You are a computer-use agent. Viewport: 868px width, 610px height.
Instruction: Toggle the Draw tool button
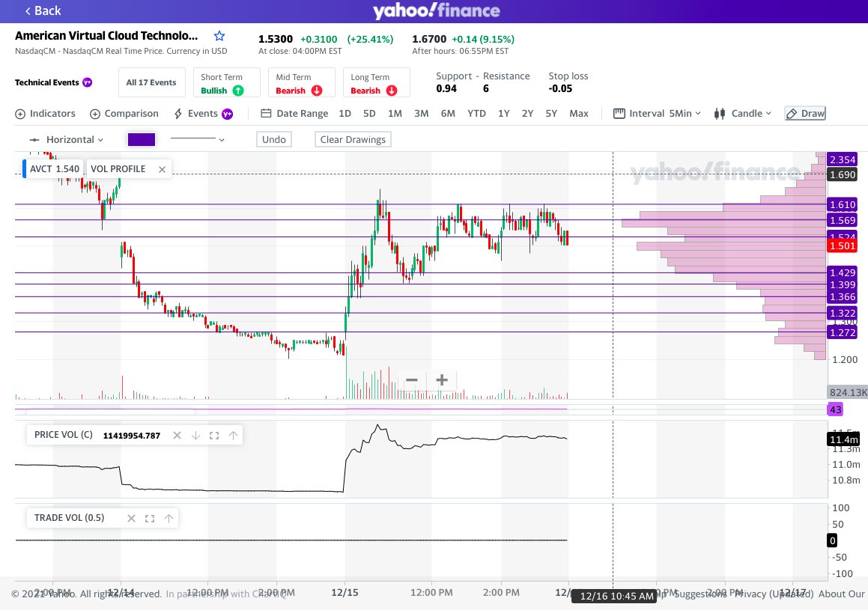coord(805,113)
